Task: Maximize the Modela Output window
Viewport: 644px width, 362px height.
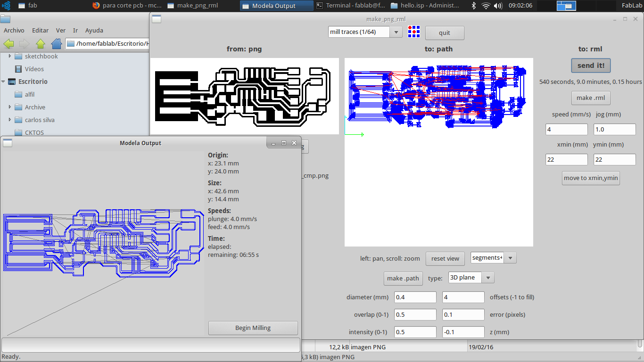Action: [x=284, y=143]
